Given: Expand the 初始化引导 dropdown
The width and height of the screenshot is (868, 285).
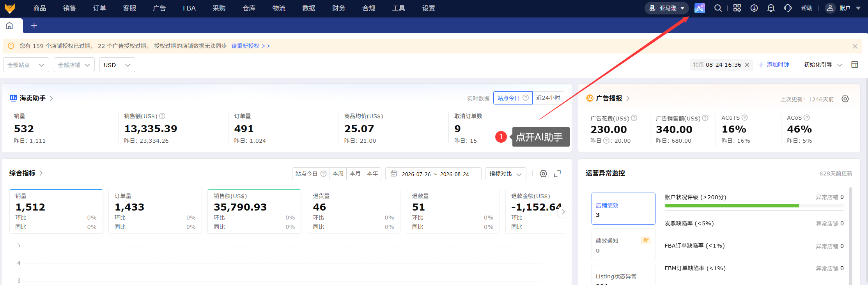Looking at the screenshot, I should [x=823, y=65].
